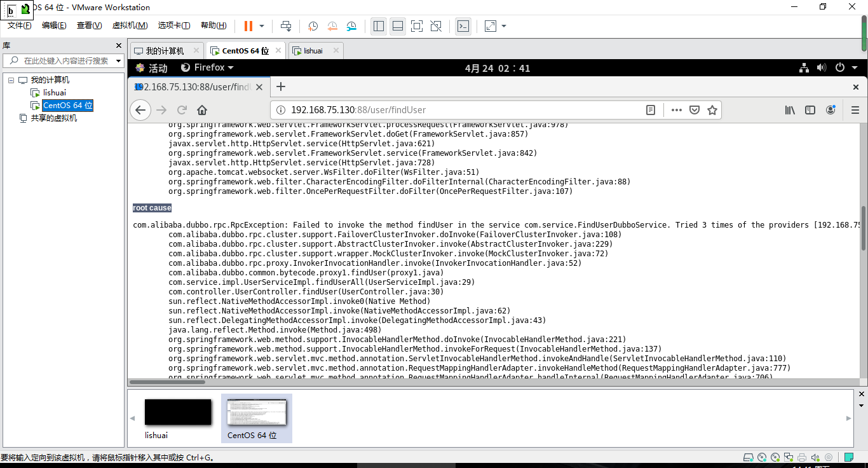Open Firefox page actions menu (three dots)

pyautogui.click(x=677, y=110)
